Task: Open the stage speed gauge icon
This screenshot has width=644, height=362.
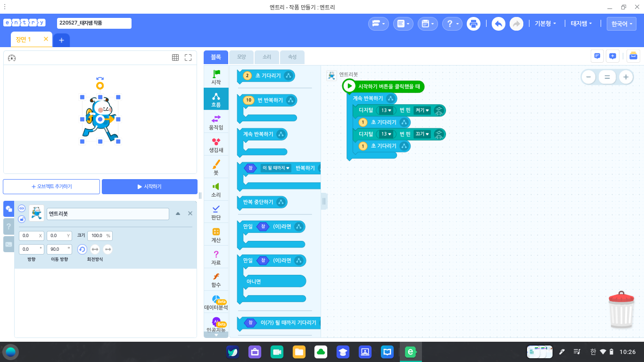Action: coord(12,58)
